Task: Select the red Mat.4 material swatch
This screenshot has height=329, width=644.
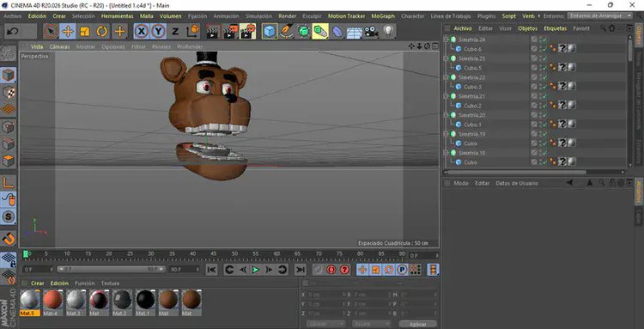Action: point(53,302)
